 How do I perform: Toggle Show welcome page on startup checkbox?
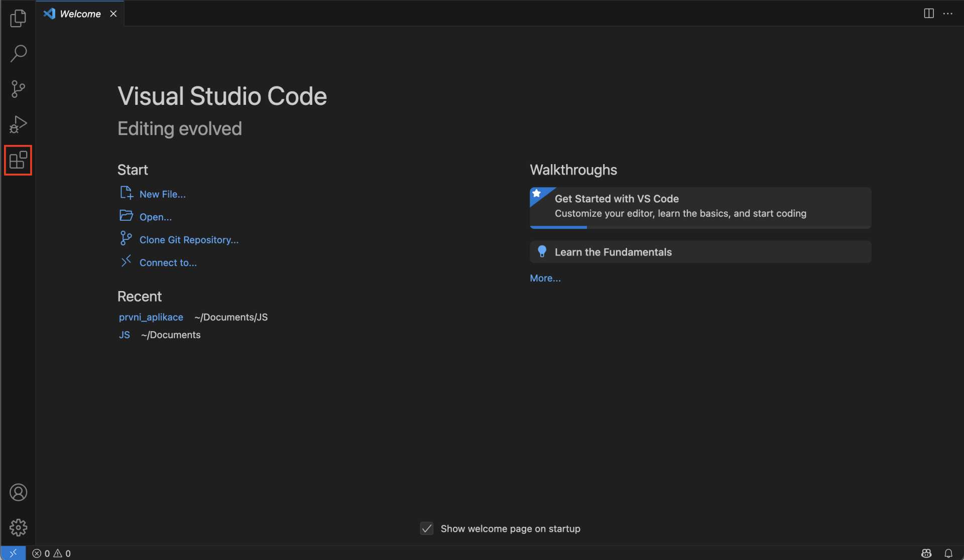point(427,528)
